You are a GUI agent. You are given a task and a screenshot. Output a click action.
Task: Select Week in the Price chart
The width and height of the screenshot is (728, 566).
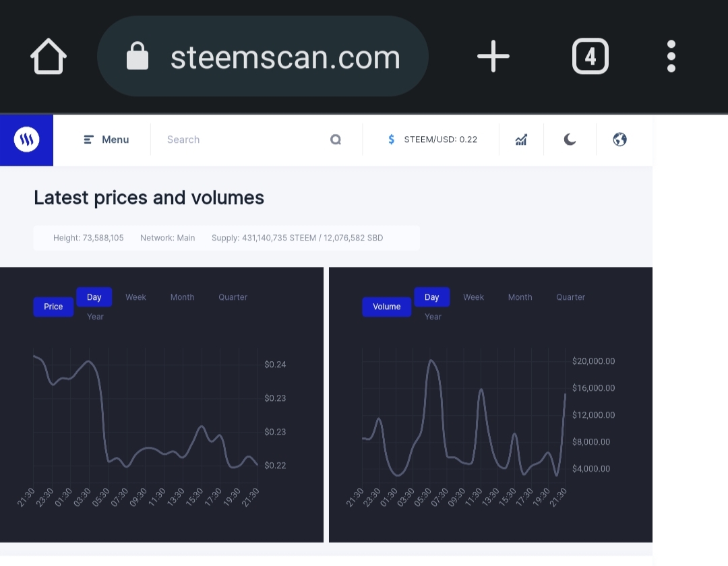click(135, 297)
